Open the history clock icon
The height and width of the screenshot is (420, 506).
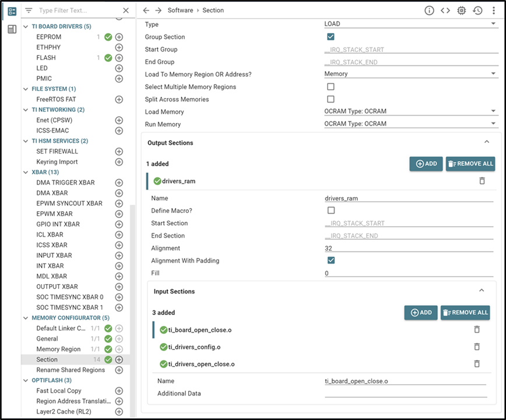click(x=477, y=10)
